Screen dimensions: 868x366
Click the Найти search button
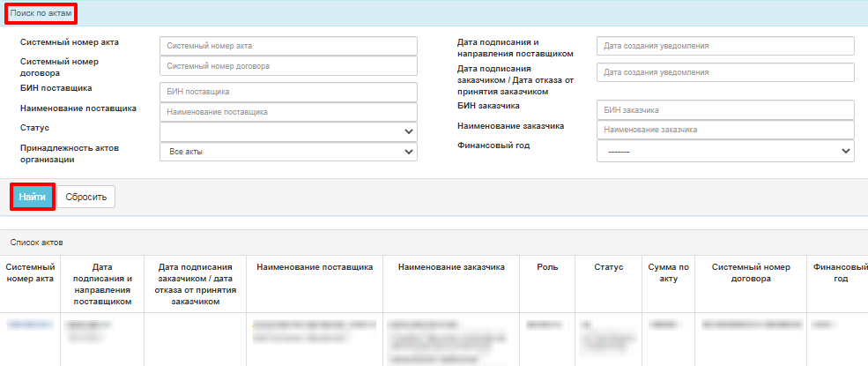pos(33,197)
